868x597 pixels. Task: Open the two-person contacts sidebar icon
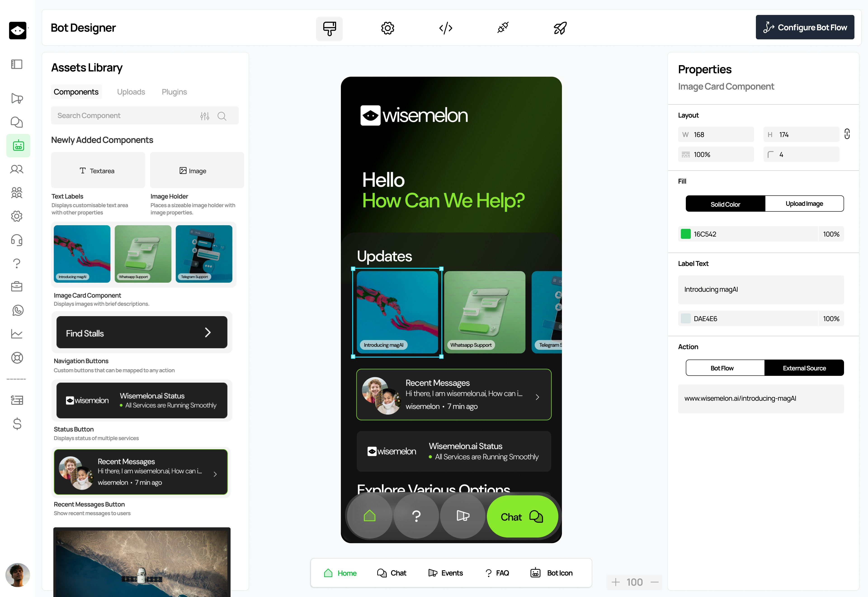point(17,169)
